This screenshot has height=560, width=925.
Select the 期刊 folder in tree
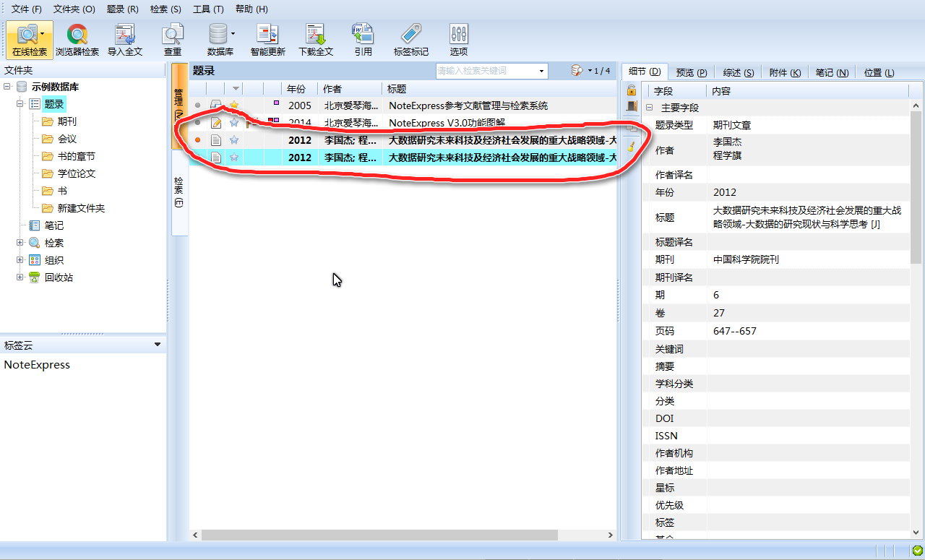coord(66,121)
